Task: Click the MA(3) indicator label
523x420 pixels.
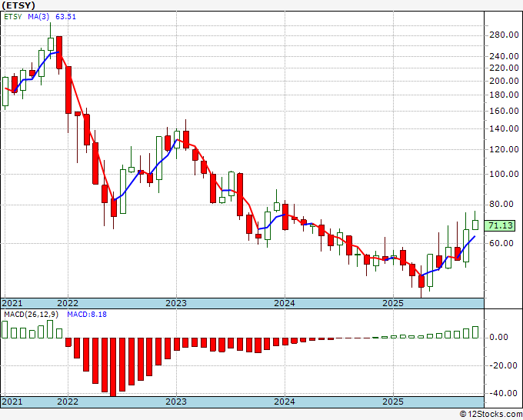Action: [38, 16]
